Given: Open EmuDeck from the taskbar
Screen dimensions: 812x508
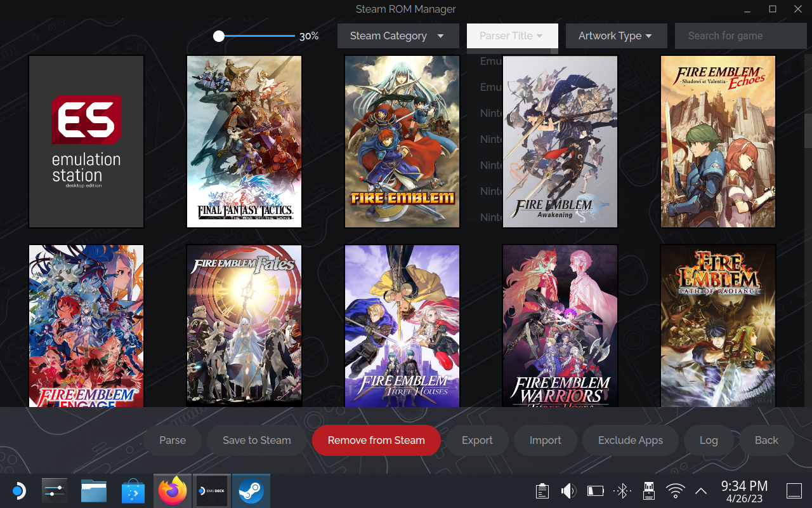Looking at the screenshot, I should click(212, 490).
